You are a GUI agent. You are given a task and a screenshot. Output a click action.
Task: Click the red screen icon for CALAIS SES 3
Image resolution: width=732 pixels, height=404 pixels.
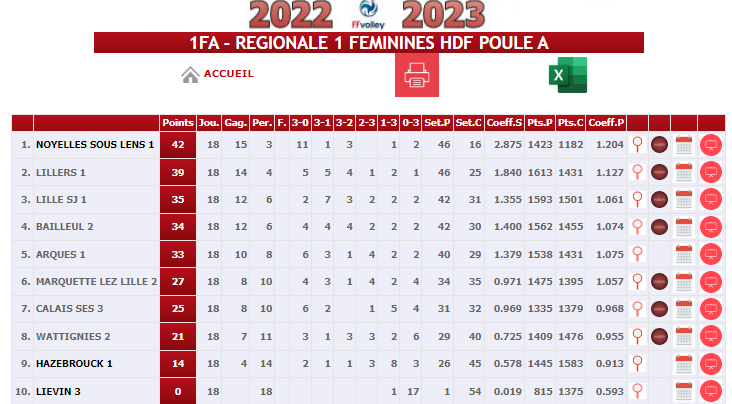[711, 309]
